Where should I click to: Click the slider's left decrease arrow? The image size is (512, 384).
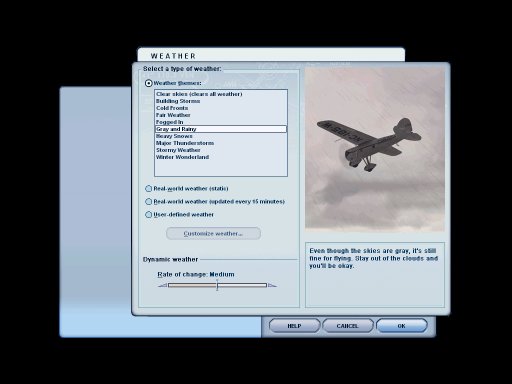point(163,285)
